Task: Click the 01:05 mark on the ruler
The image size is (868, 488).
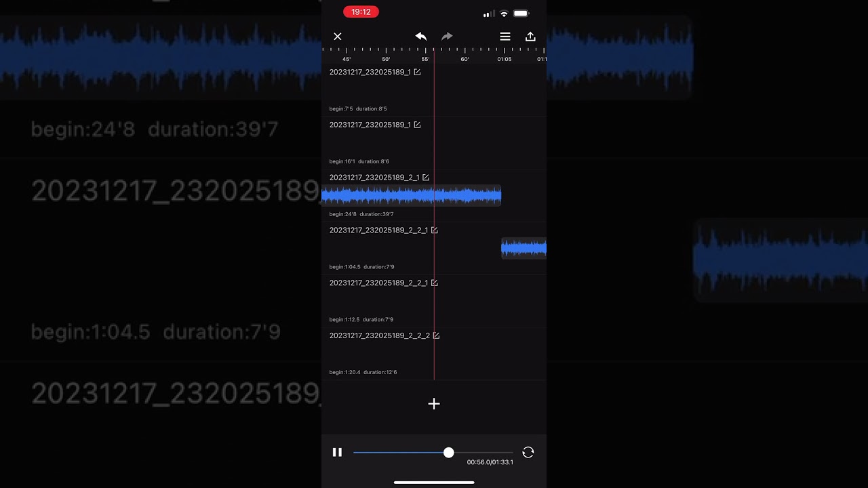Action: click(x=504, y=59)
